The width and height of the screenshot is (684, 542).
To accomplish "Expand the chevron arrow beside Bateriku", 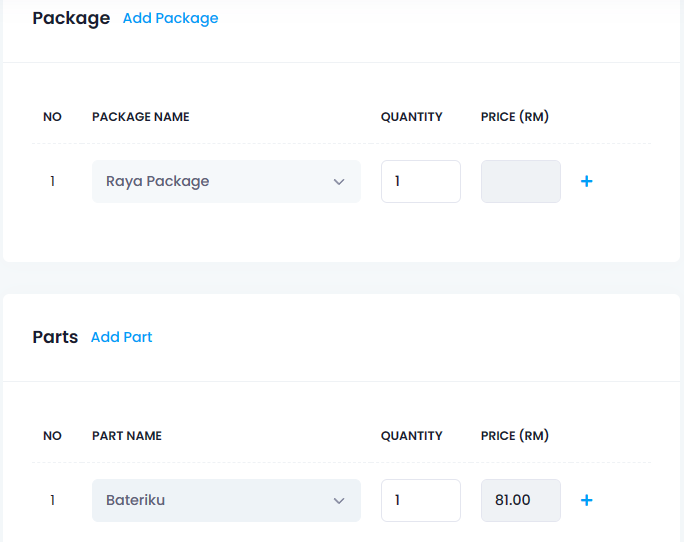I will click(x=339, y=501).
